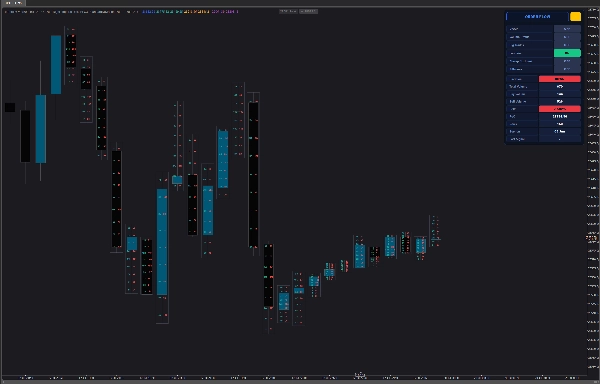Click the upper red value cell in the order flow panel
The width and height of the screenshot is (600, 384).
[559, 79]
